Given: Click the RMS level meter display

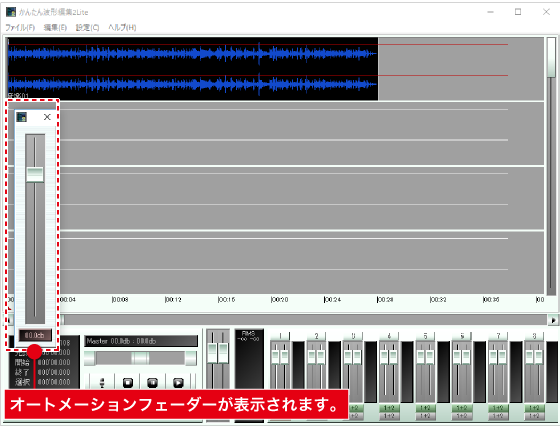Looking at the screenshot, I should point(249,358).
